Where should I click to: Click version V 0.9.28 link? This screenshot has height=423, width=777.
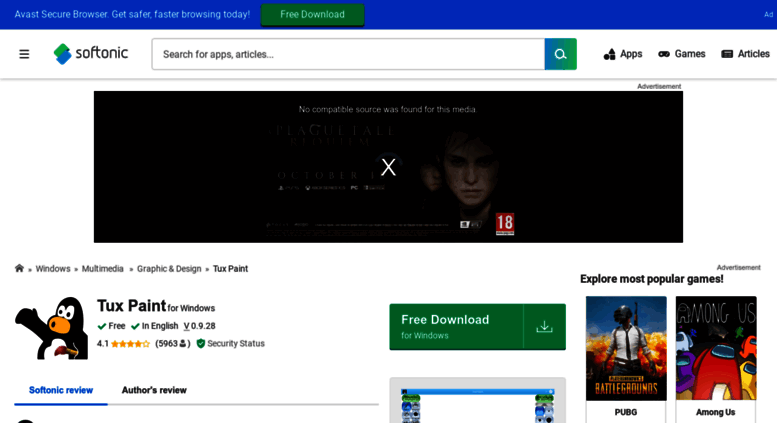pyautogui.click(x=199, y=326)
